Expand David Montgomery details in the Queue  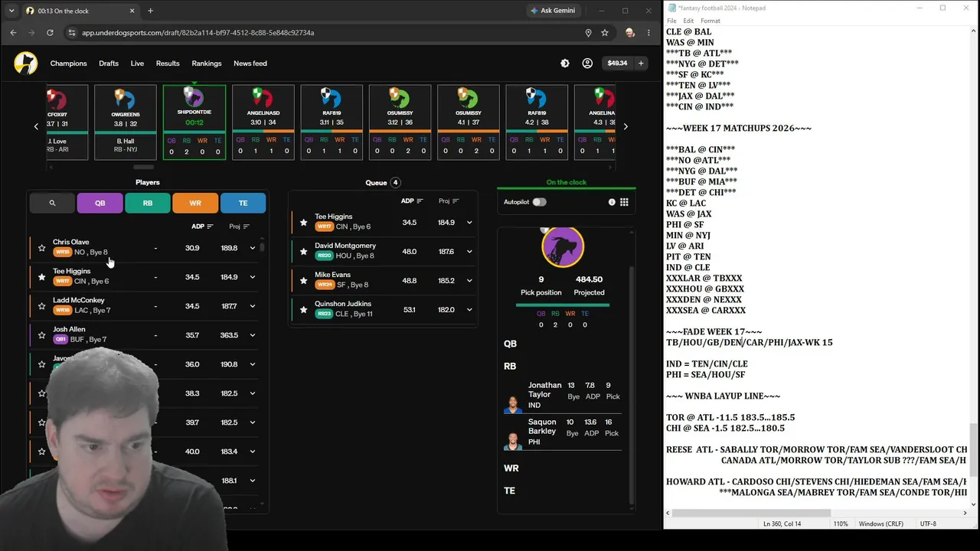click(x=469, y=252)
